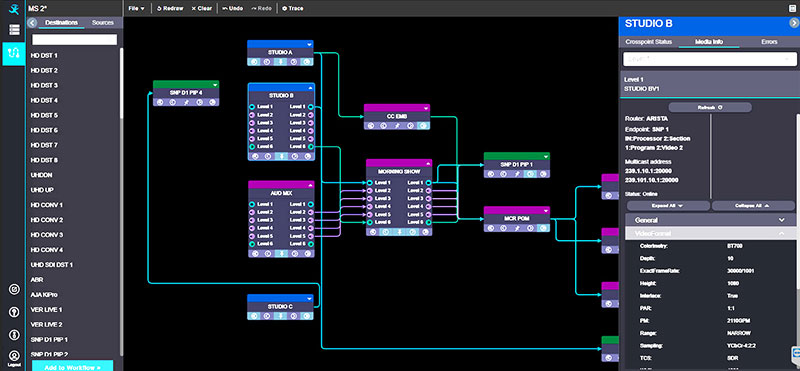Toggle Level 6 input port on MORNING SHOW node
Screen dimensions: 800x371
pyautogui.click(x=369, y=222)
